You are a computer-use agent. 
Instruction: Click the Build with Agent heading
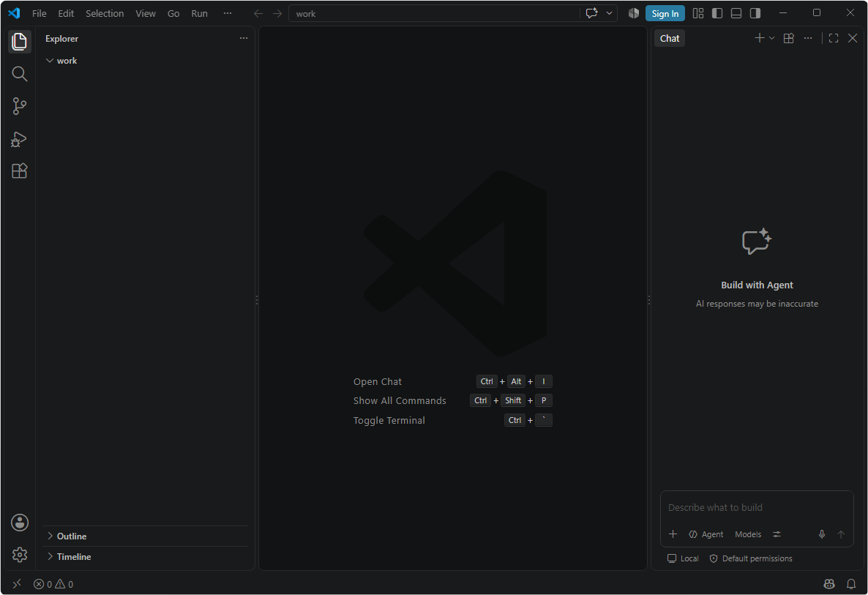coord(757,285)
